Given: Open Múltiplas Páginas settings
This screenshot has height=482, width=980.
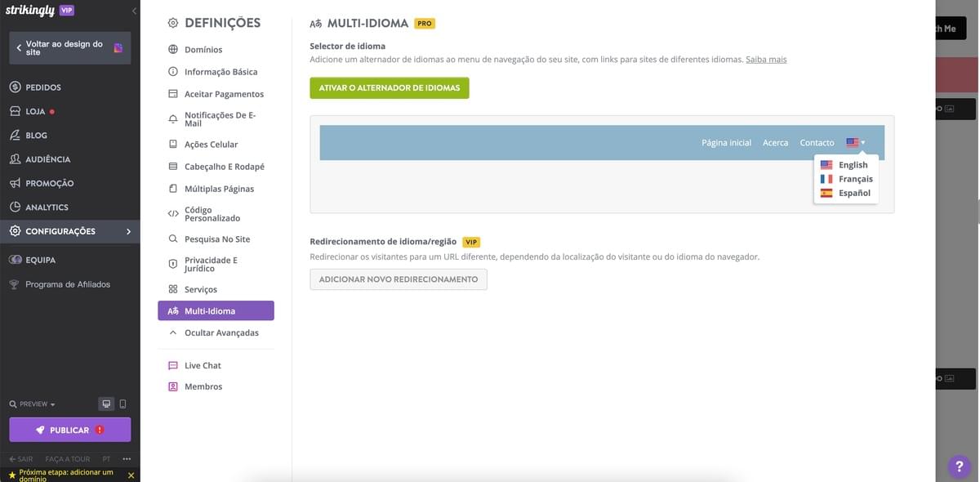Looking at the screenshot, I should pyautogui.click(x=219, y=189).
